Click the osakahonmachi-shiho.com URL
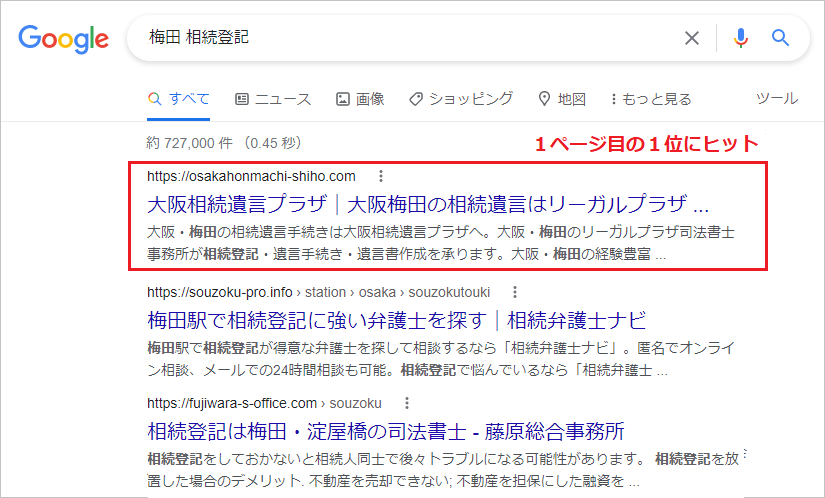Image resolution: width=825 pixels, height=498 pixels. point(251,176)
